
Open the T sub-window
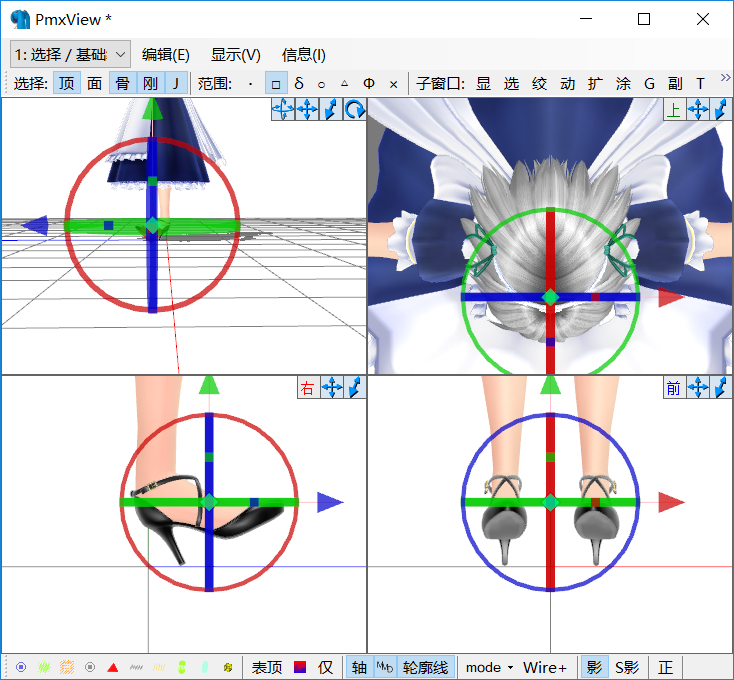point(700,84)
